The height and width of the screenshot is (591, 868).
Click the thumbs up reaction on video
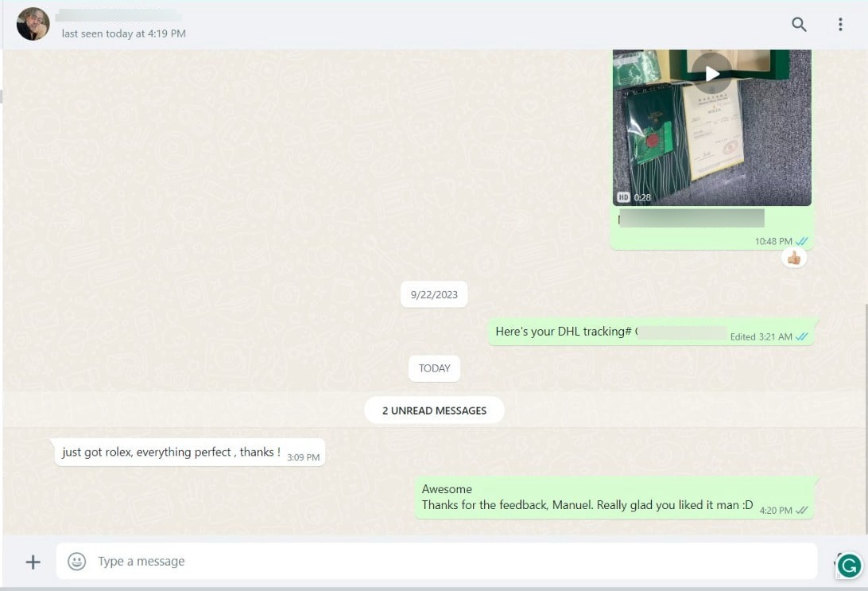click(793, 257)
